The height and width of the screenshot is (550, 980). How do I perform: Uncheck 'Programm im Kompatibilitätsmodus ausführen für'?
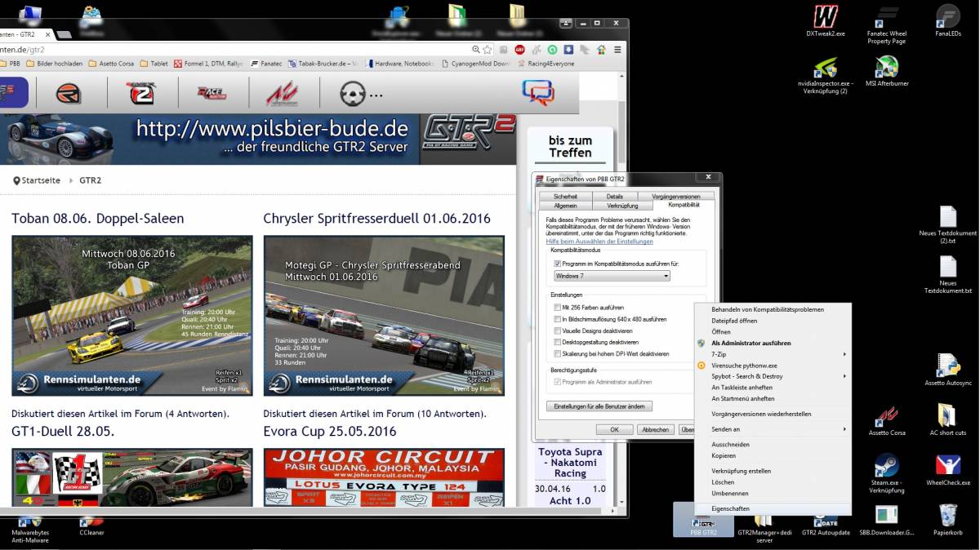[x=558, y=264]
